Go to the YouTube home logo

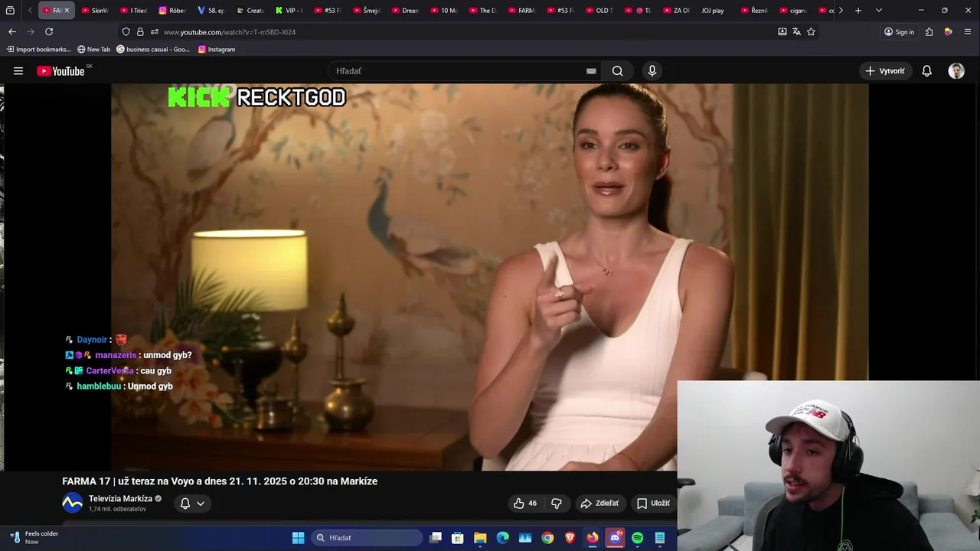[x=61, y=71]
